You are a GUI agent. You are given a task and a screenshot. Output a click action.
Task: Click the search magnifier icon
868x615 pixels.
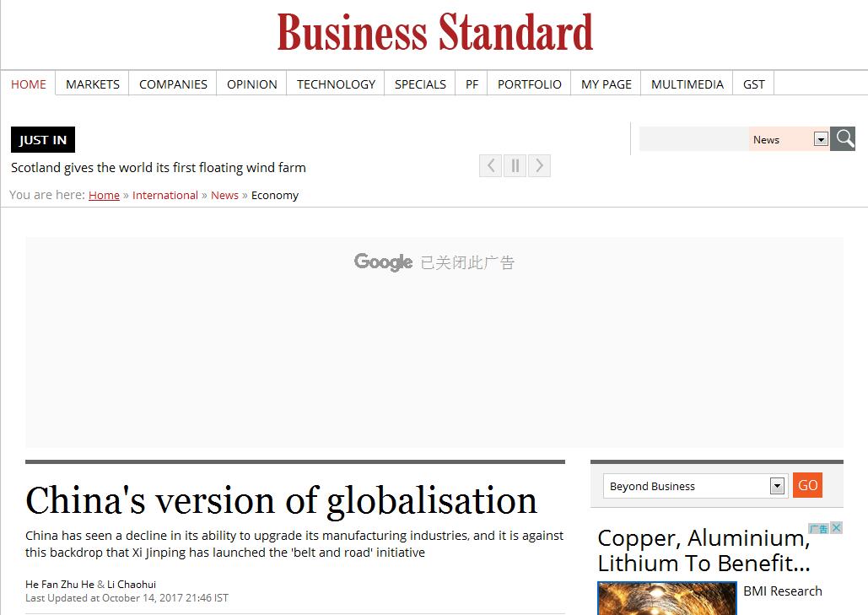[843, 138]
